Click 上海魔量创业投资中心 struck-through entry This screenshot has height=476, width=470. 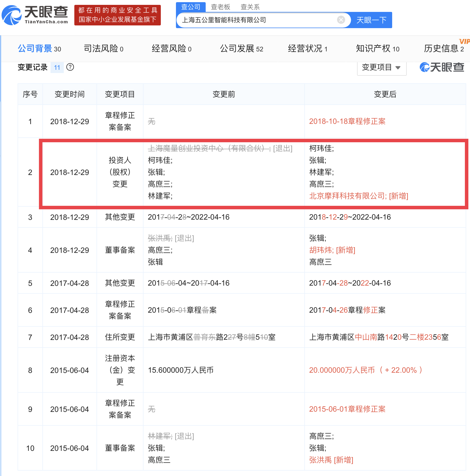point(209,148)
